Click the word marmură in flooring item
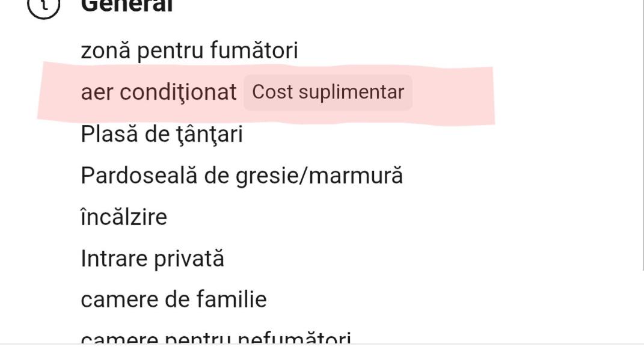This screenshot has height=350, width=644. pos(356,176)
